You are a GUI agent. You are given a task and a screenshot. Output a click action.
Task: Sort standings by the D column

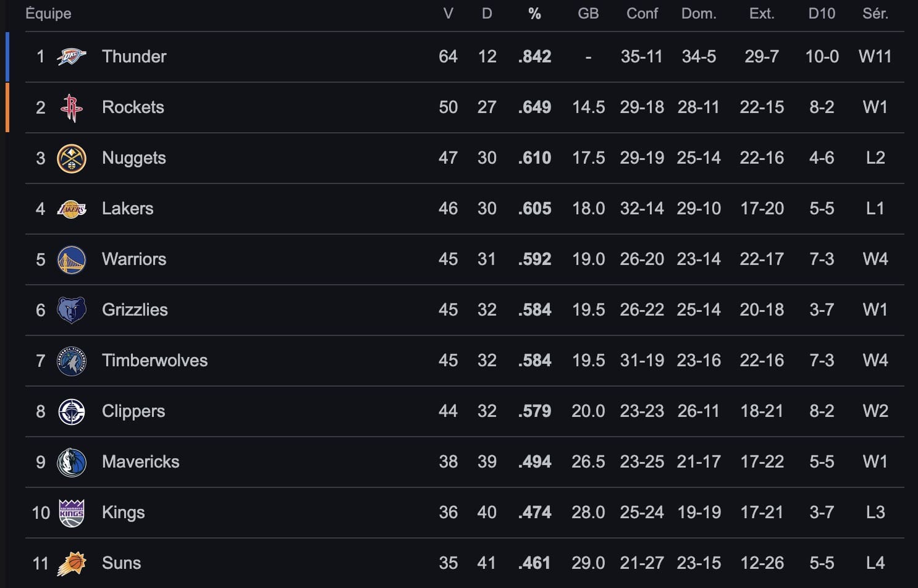click(487, 13)
